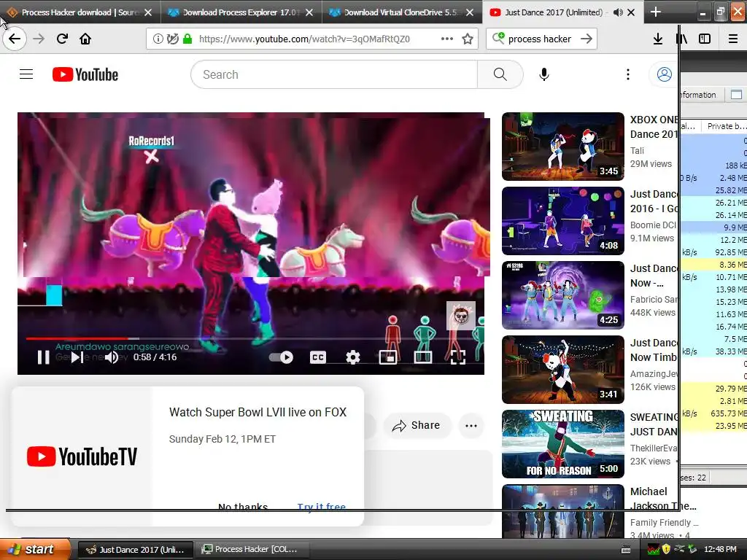Open YouTube settings three-dot menu
The width and height of the screenshot is (747, 560).
628,74
